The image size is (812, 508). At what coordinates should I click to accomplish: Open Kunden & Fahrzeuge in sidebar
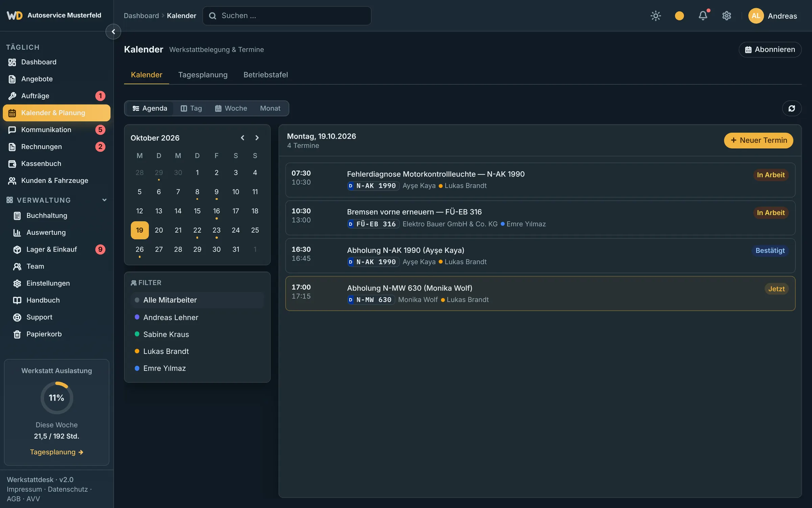[x=57, y=181]
